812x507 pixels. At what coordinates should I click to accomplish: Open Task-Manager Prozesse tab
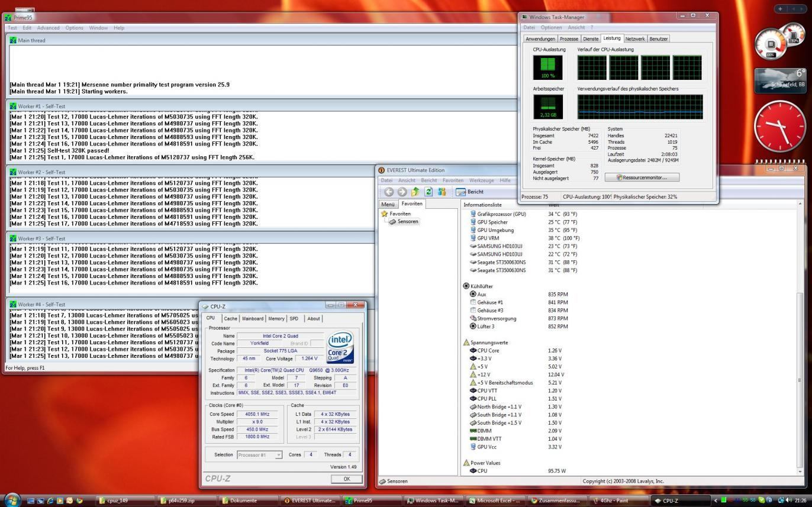(569, 39)
